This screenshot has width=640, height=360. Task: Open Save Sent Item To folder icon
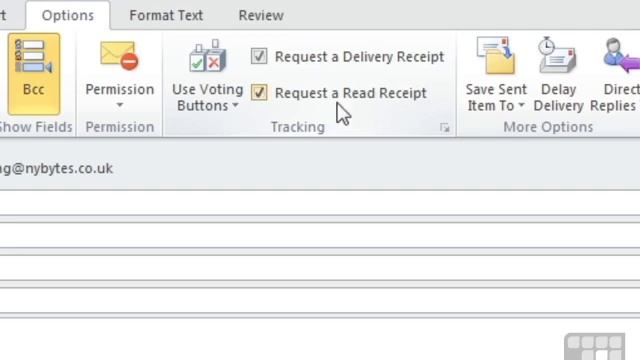[496, 56]
